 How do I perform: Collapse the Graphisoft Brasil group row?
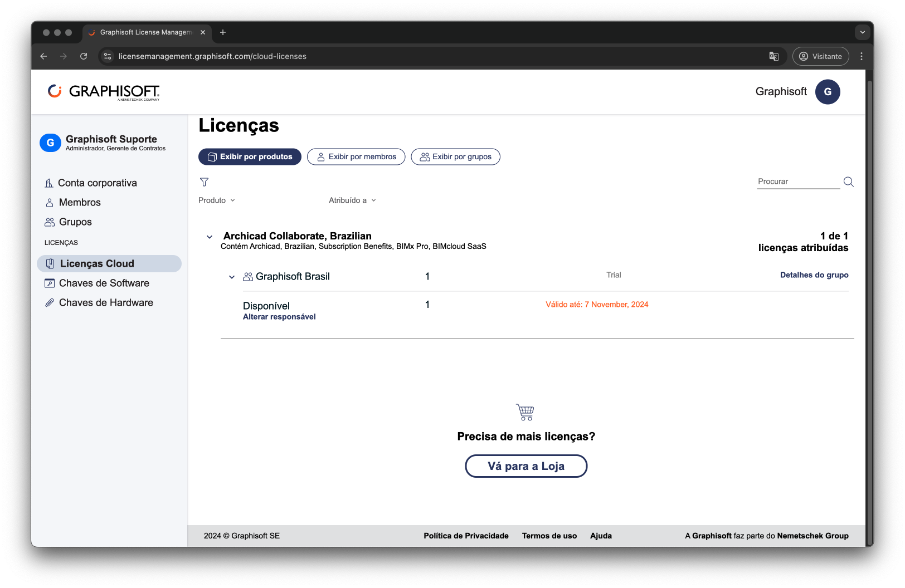(232, 277)
